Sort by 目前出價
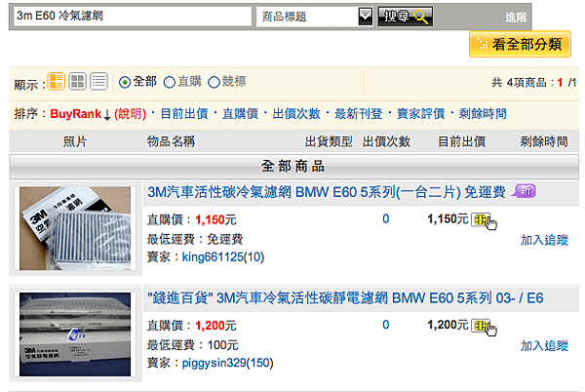This screenshot has height=392, width=585. coord(184,114)
